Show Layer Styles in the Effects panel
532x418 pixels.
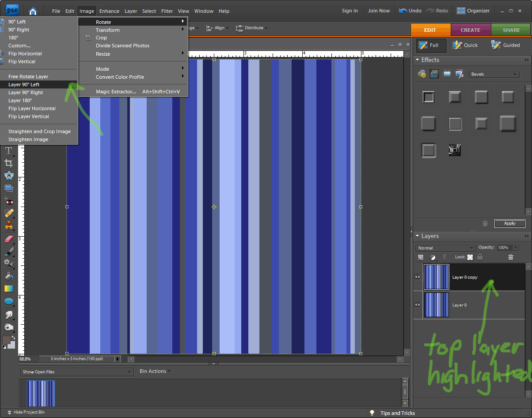[x=434, y=74]
